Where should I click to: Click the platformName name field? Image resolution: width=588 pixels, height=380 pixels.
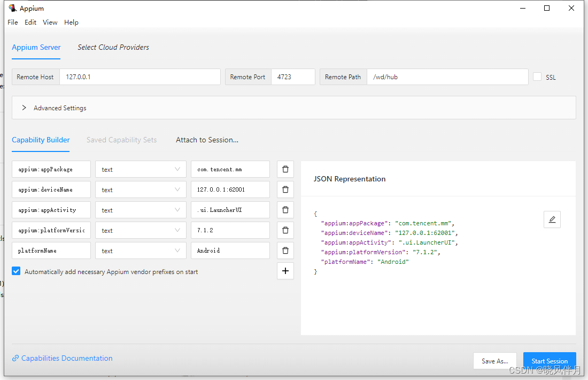pyautogui.click(x=51, y=250)
